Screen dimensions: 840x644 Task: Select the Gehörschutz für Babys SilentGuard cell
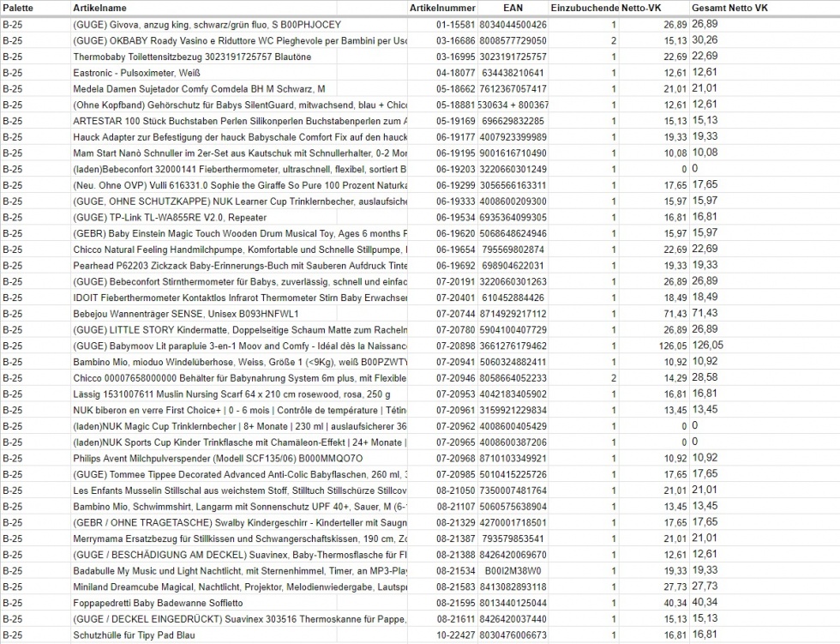239,105
